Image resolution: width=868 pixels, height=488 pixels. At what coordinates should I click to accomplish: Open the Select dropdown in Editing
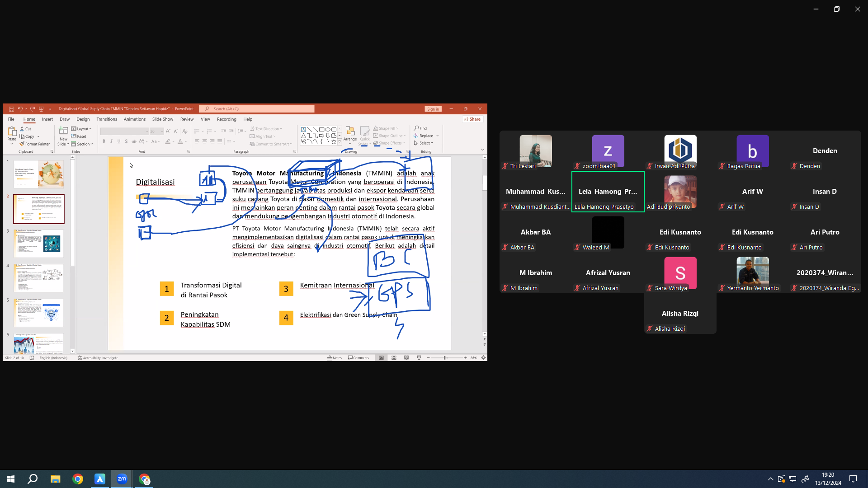(x=424, y=143)
